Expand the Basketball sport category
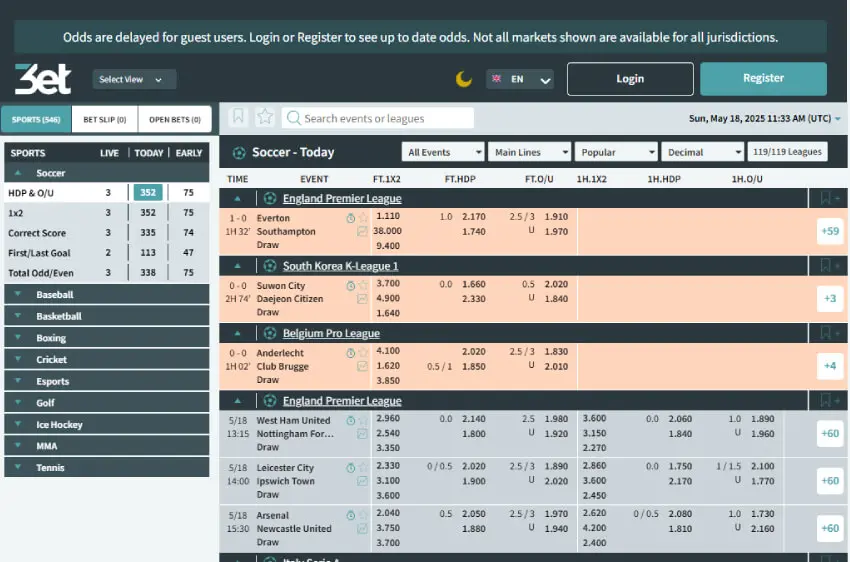This screenshot has width=850, height=562. click(107, 316)
